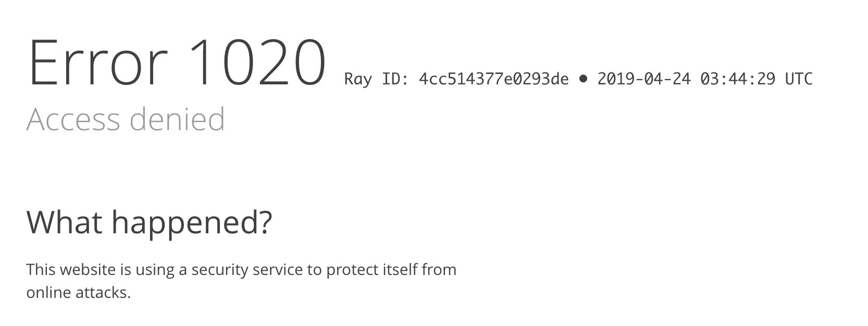Click the word "happened?" in the heading

(x=192, y=224)
